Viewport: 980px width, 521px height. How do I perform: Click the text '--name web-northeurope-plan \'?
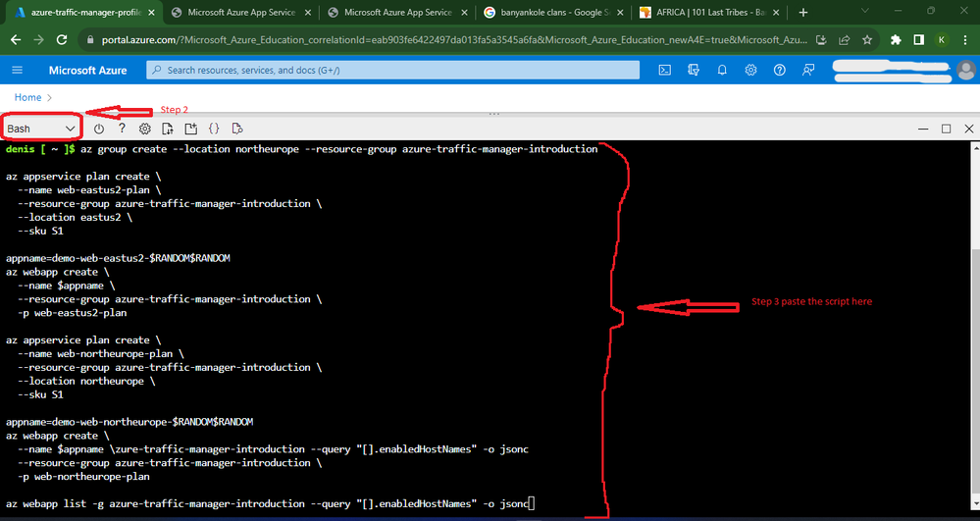click(x=101, y=353)
